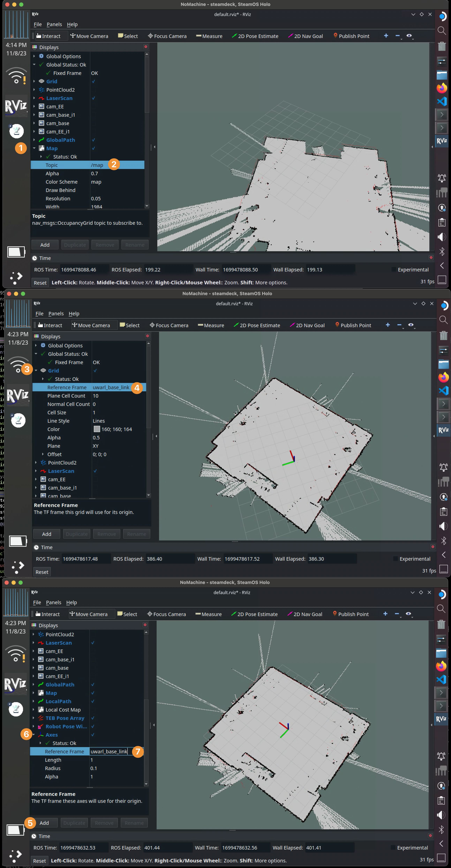Image resolution: width=451 pixels, height=868 pixels.
Task: Pick Focus Camera tool in top RViz window
Action: click(x=167, y=36)
